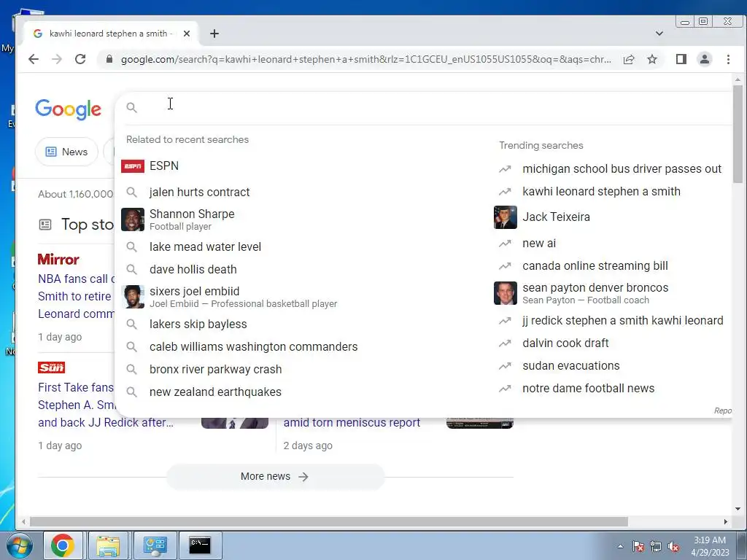This screenshot has height=560, width=747.
Task: Click the Chrome taskbar icon
Action: click(63, 545)
